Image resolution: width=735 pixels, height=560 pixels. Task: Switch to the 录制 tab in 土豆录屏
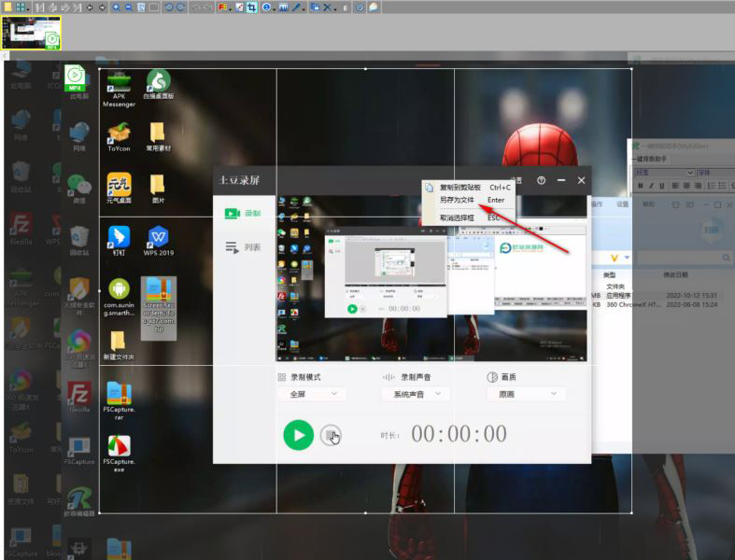(243, 213)
